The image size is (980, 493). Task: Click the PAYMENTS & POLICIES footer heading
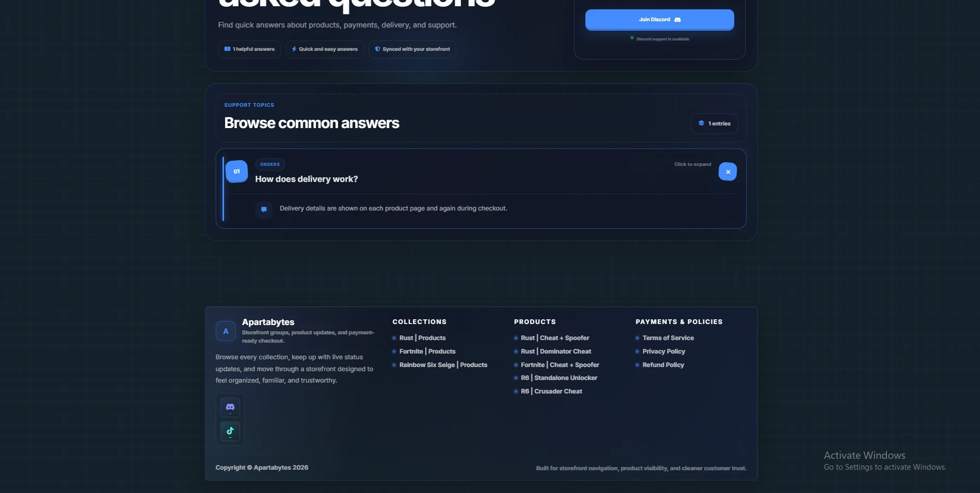tap(679, 322)
